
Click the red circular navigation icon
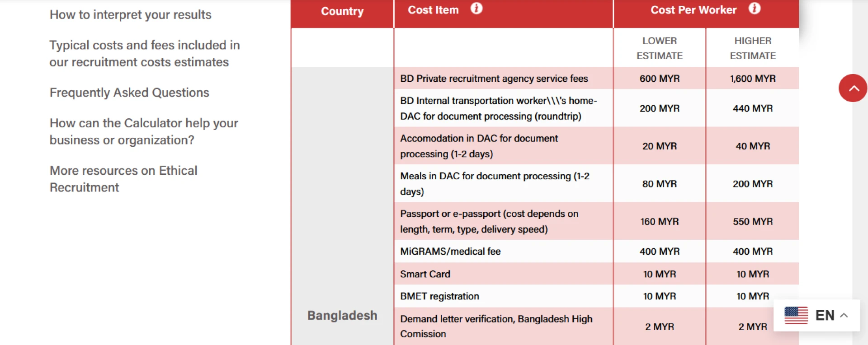853,88
